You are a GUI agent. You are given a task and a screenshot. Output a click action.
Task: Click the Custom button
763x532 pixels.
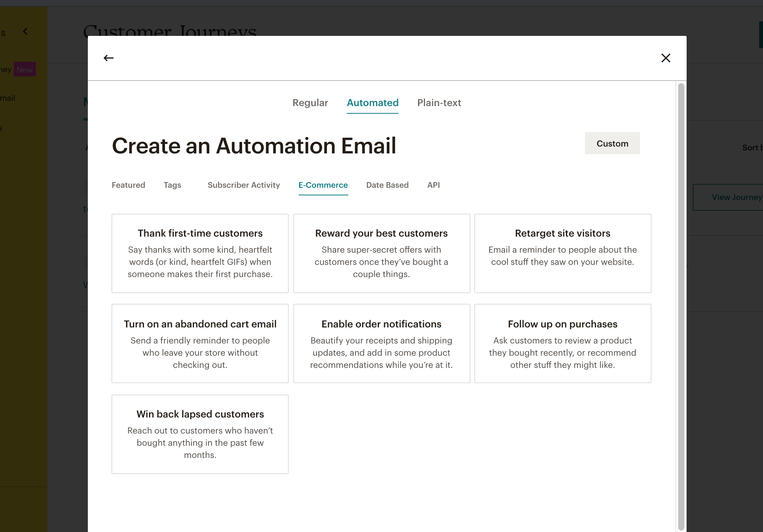pos(612,143)
